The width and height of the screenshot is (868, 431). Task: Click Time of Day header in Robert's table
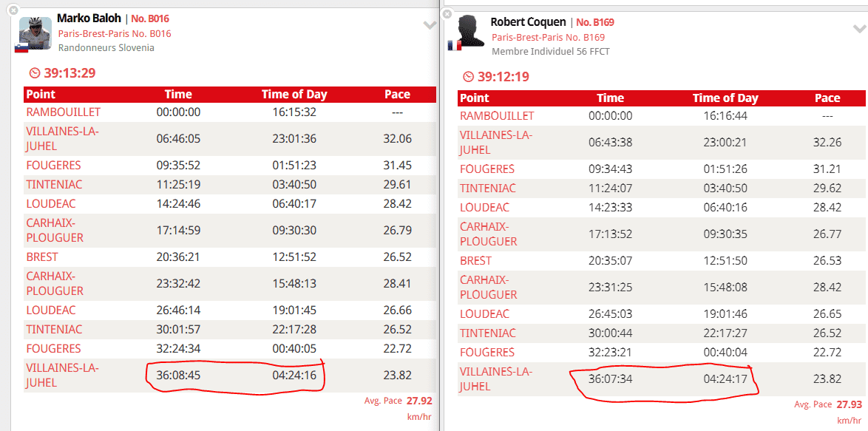point(725,98)
